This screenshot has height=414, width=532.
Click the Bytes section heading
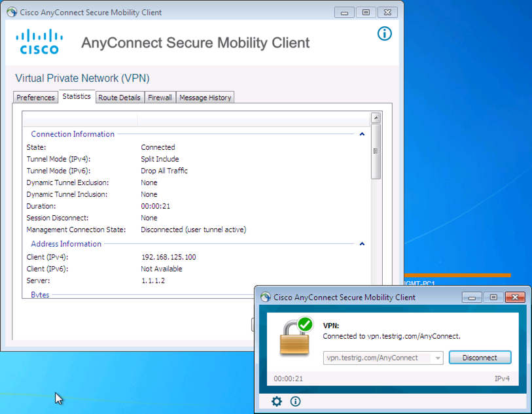pyautogui.click(x=40, y=294)
